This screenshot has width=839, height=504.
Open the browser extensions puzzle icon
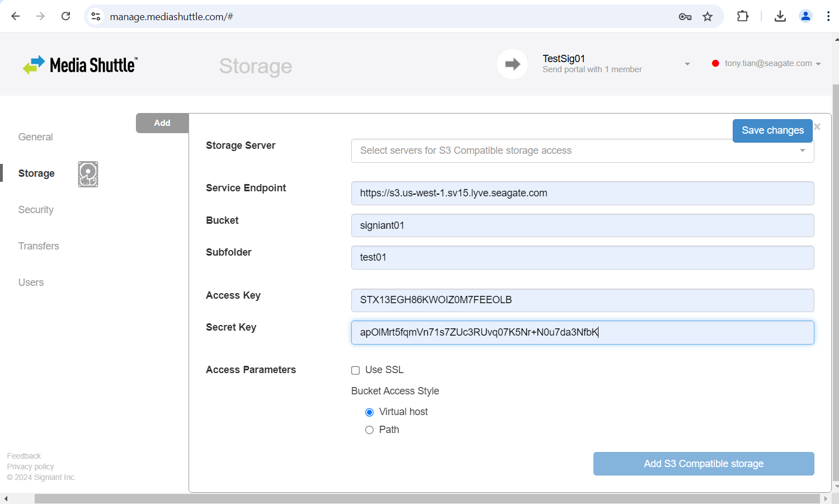coord(742,17)
